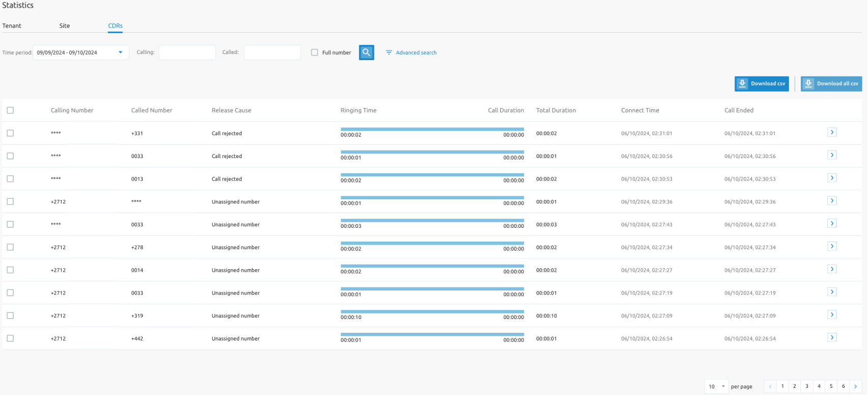The width and height of the screenshot is (868, 395).
Task: Click the Download all csv button
Action: [x=831, y=84]
